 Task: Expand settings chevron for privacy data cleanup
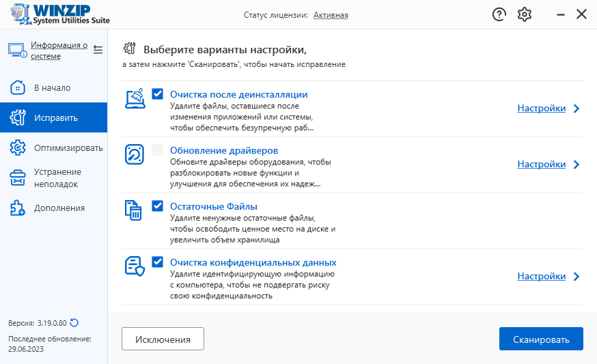pyautogui.click(x=577, y=277)
